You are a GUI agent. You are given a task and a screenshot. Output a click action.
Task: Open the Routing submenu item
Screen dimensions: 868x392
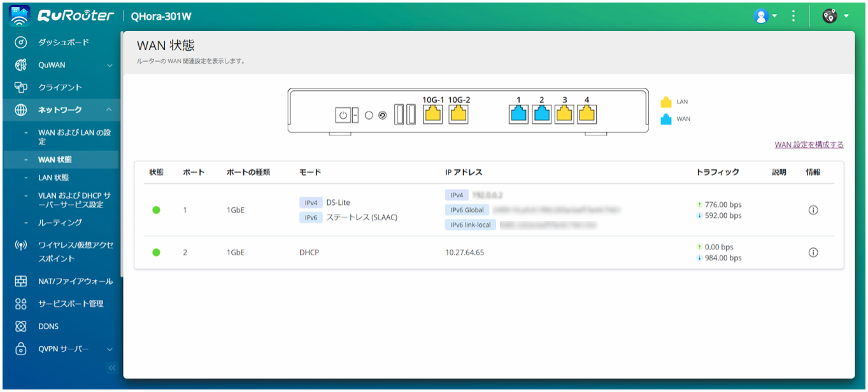(60, 223)
